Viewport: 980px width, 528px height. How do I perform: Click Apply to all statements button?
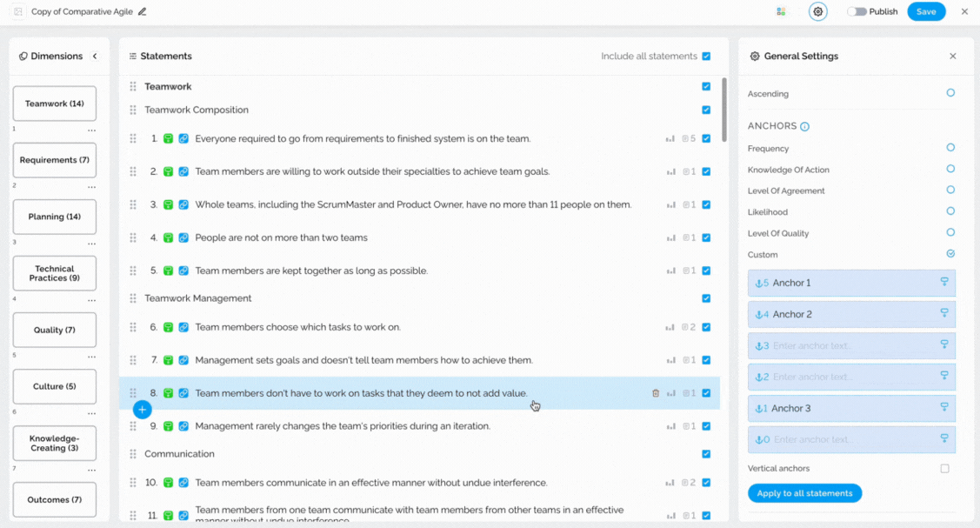pyautogui.click(x=804, y=493)
